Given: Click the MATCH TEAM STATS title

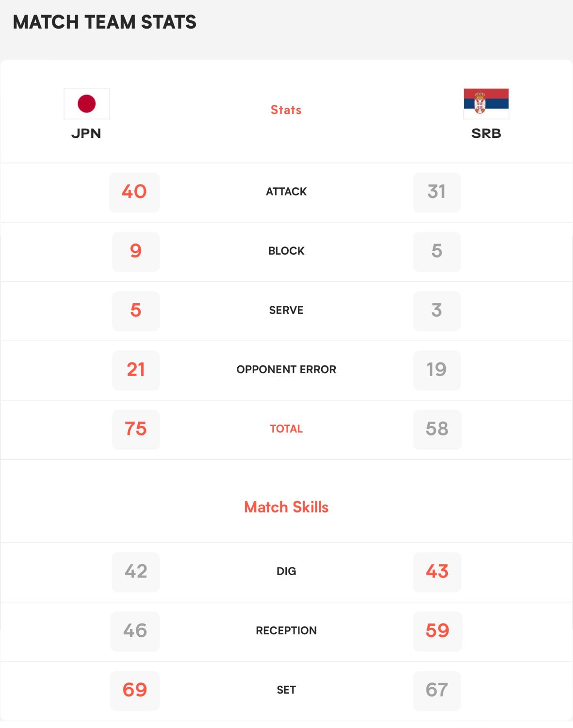Looking at the screenshot, I should coord(105,22).
